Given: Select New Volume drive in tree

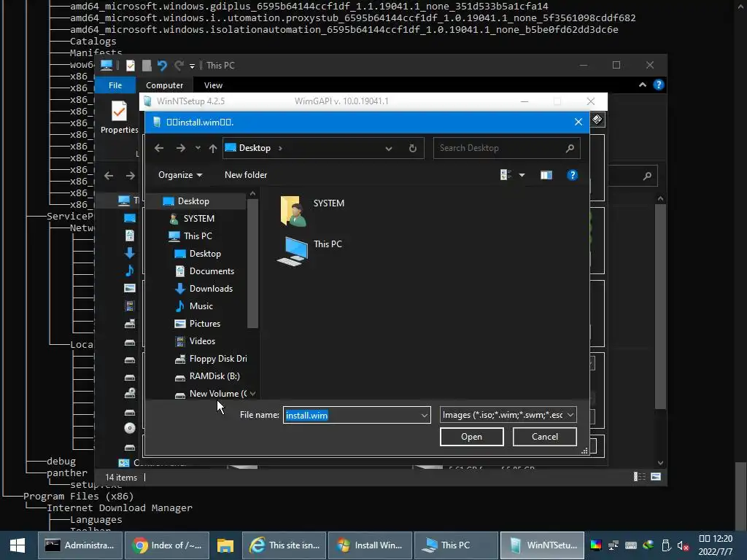Looking at the screenshot, I should coord(211,394).
